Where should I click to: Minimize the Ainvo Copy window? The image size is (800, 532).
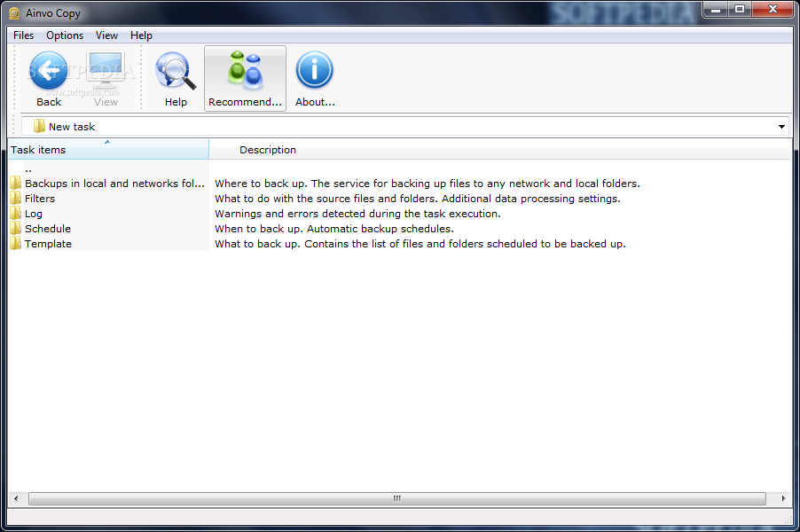click(x=716, y=9)
